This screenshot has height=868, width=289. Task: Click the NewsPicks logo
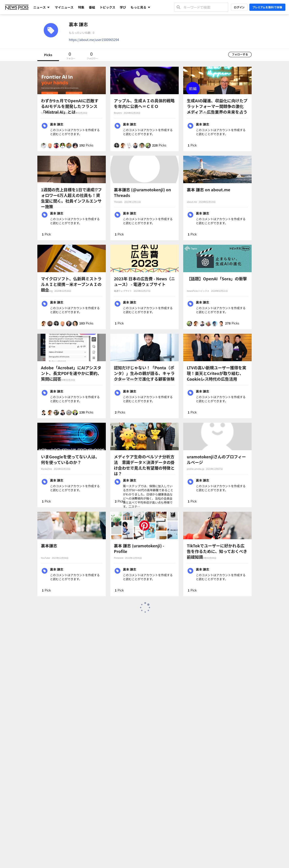point(17,7)
